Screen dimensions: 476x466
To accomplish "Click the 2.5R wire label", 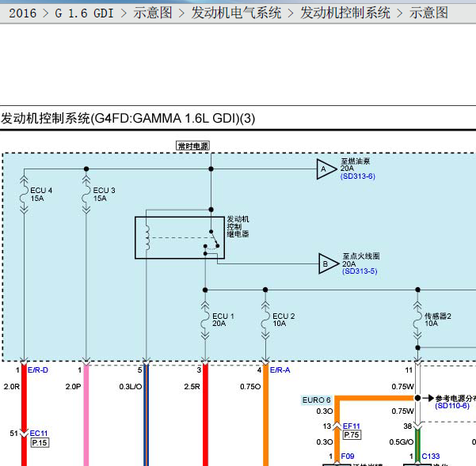I will [192, 387].
